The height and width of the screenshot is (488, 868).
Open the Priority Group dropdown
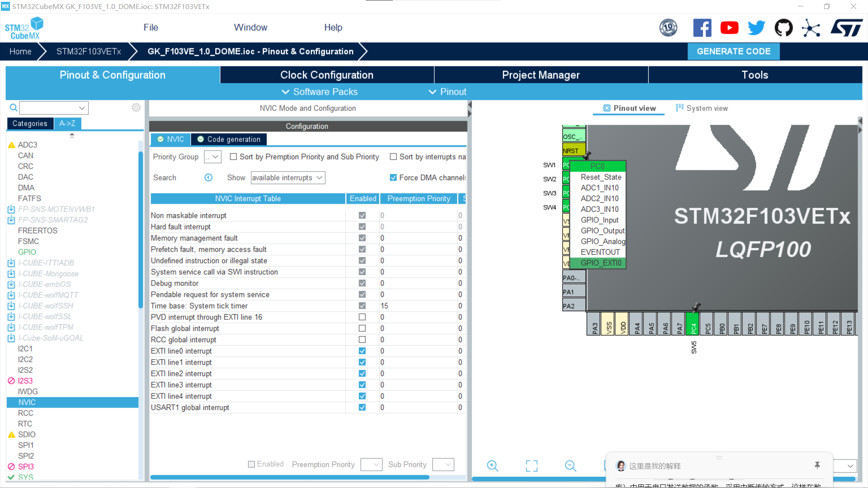click(212, 157)
